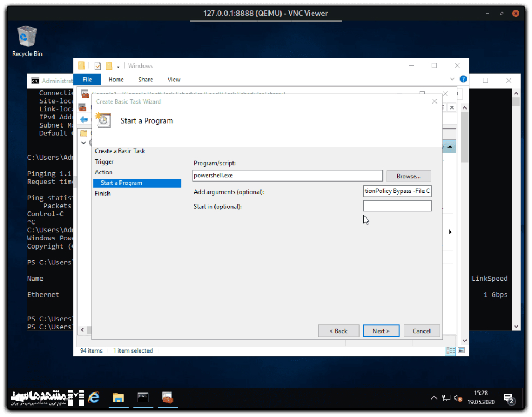Open the notification center icon

click(509, 398)
